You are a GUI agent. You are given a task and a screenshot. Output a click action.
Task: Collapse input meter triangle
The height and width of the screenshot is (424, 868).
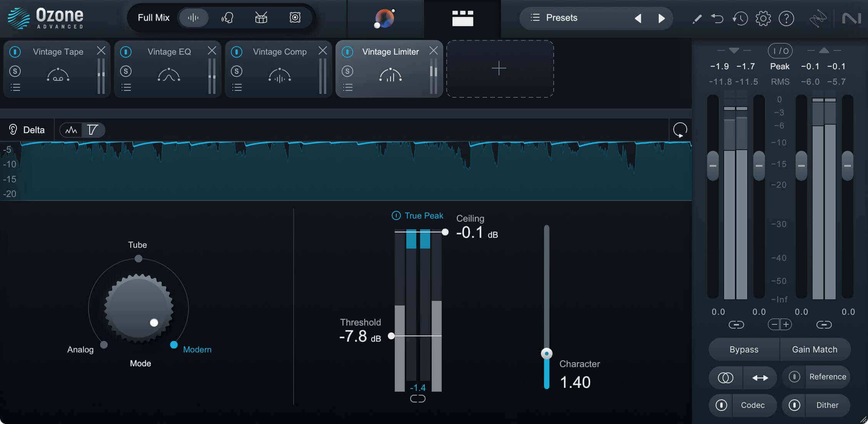[734, 50]
